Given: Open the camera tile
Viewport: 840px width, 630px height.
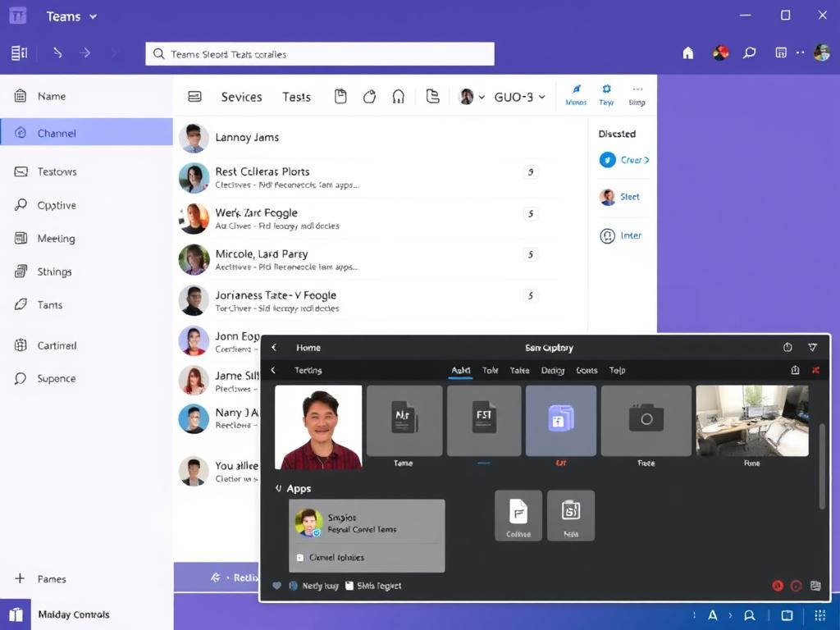Looking at the screenshot, I should pyautogui.click(x=646, y=421).
